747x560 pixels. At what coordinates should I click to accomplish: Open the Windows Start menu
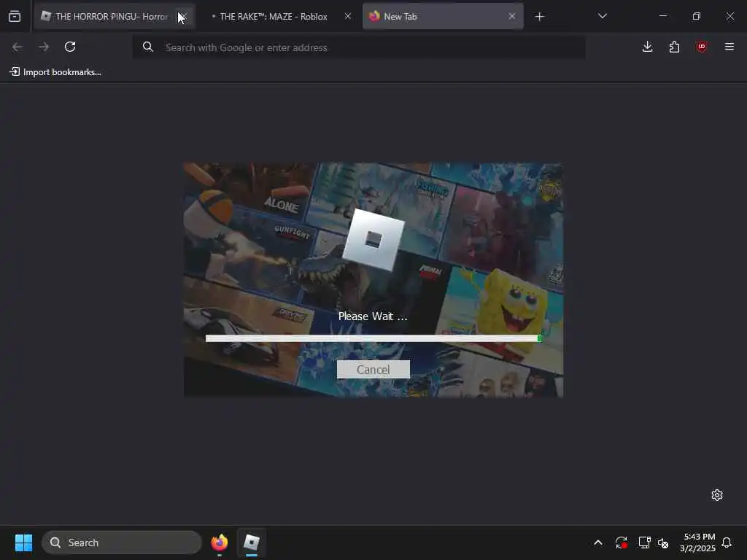click(x=23, y=542)
